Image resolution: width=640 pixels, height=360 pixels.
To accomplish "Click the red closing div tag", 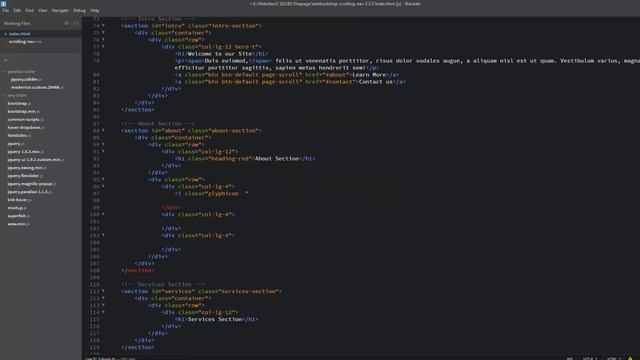I will (171, 207).
